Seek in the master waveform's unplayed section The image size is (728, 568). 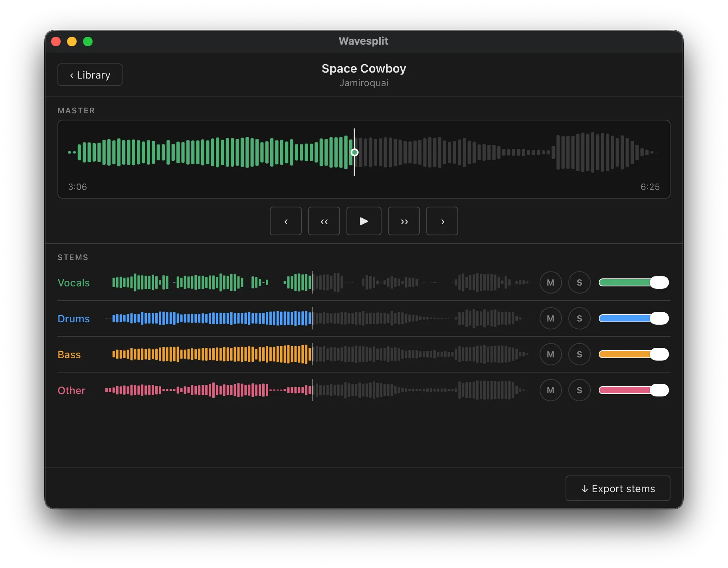coord(507,152)
